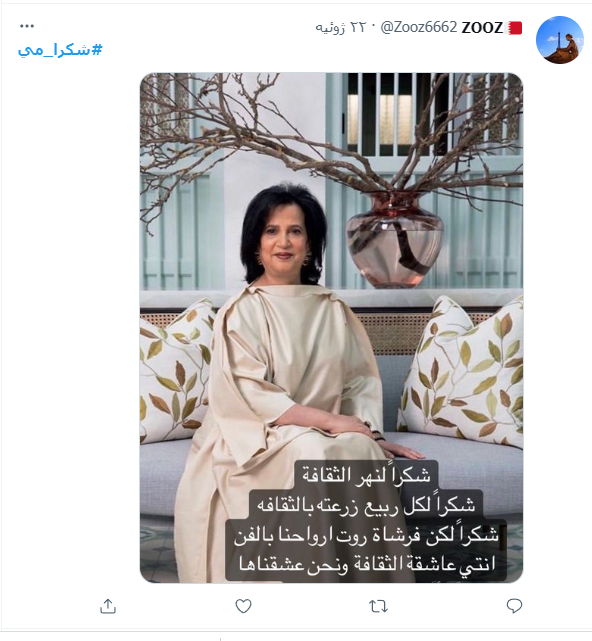Image resolution: width=592 pixels, height=641 pixels.
Task: Click the caption line شكراً لكن فرشاة
Action: tap(366, 534)
